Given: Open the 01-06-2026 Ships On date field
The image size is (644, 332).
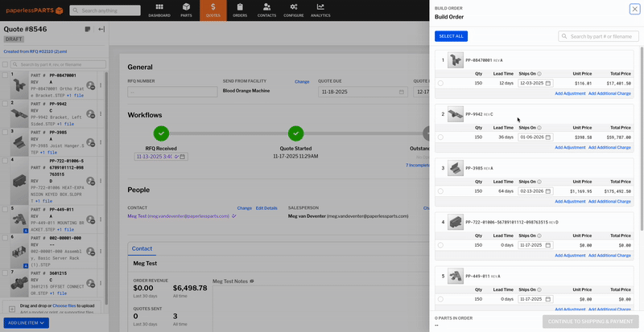Looking at the screenshot, I should click(531, 137).
